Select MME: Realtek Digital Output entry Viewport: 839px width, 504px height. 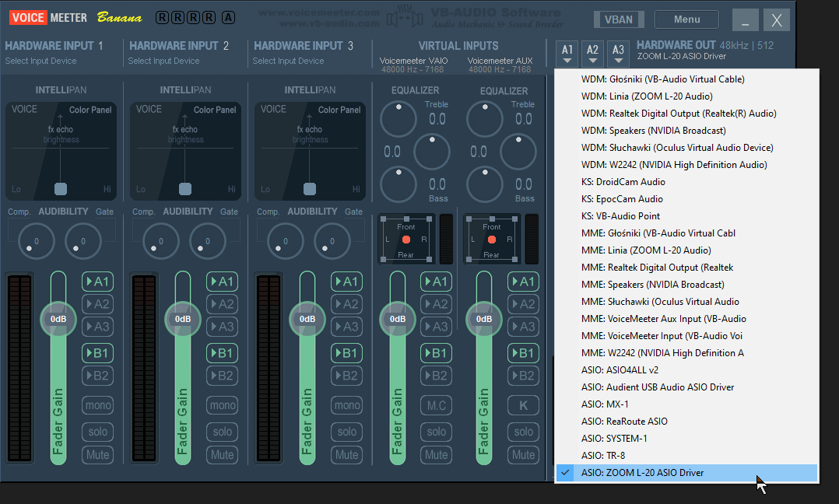click(x=686, y=268)
